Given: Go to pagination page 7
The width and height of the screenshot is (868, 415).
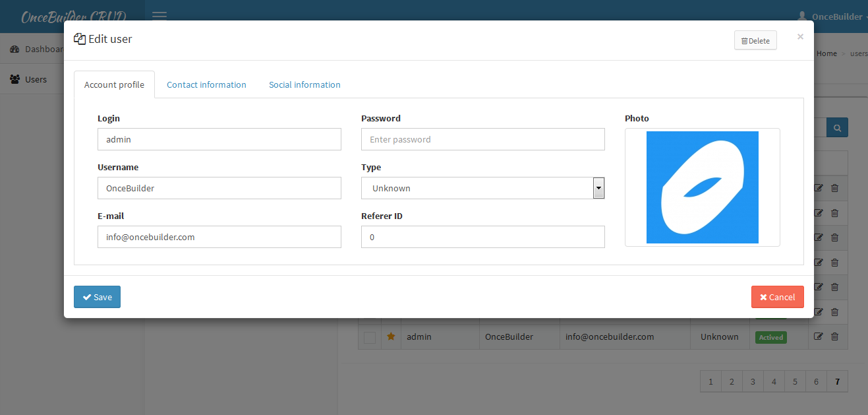Looking at the screenshot, I should 837,381.
